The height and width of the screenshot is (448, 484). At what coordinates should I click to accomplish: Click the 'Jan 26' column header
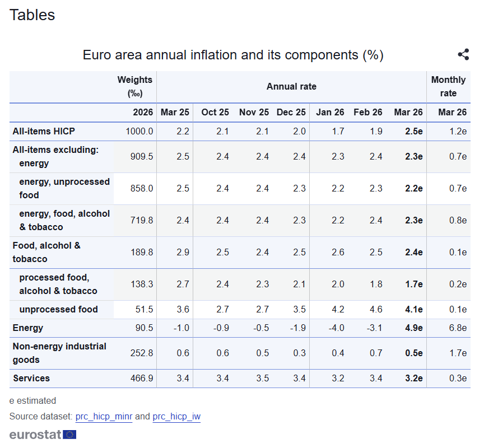click(x=330, y=112)
